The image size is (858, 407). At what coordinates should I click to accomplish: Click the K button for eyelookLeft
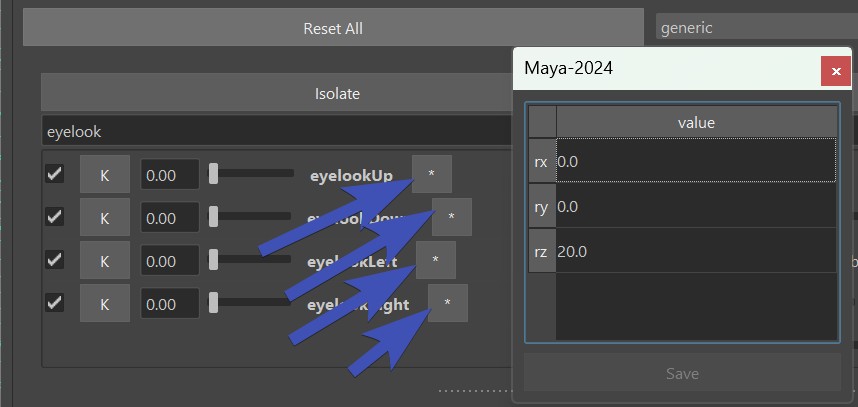pyautogui.click(x=104, y=261)
